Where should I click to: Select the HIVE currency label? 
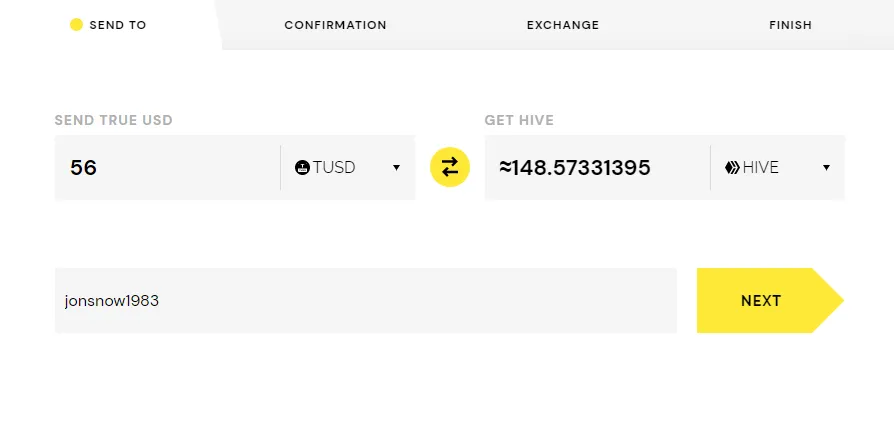tap(761, 168)
